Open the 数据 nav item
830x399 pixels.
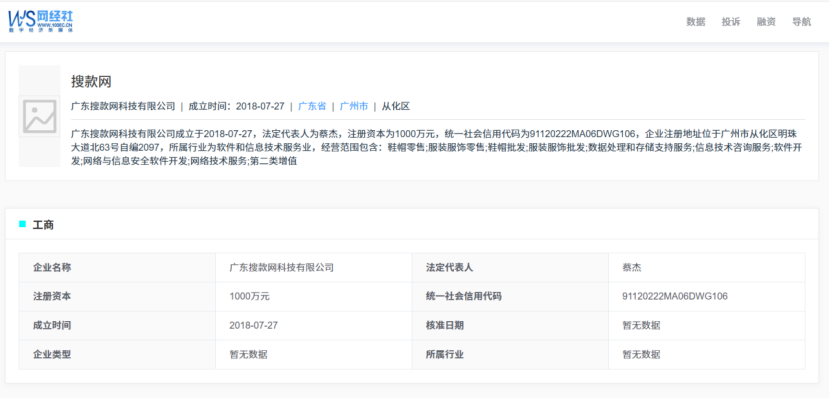[696, 22]
